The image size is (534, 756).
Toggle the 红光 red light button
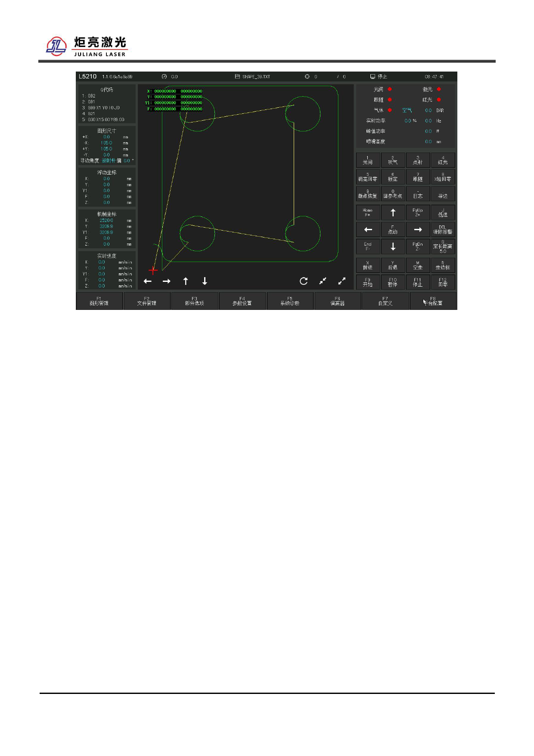pyautogui.click(x=443, y=160)
